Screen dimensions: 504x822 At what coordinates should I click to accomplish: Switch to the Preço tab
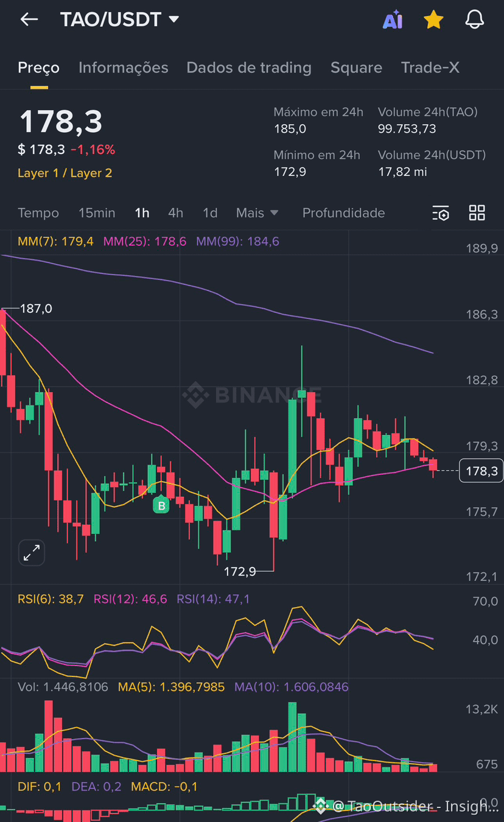click(38, 68)
